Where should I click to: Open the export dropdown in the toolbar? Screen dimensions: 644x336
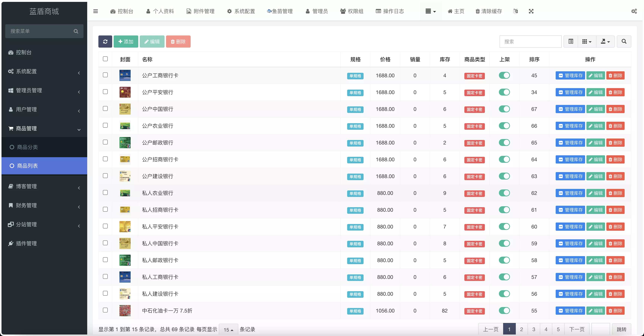click(605, 41)
